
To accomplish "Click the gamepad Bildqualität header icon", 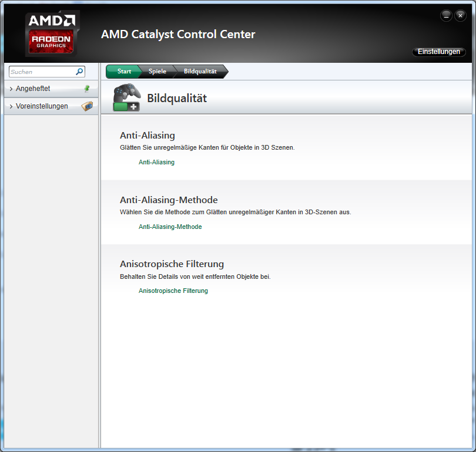I will coord(126,97).
